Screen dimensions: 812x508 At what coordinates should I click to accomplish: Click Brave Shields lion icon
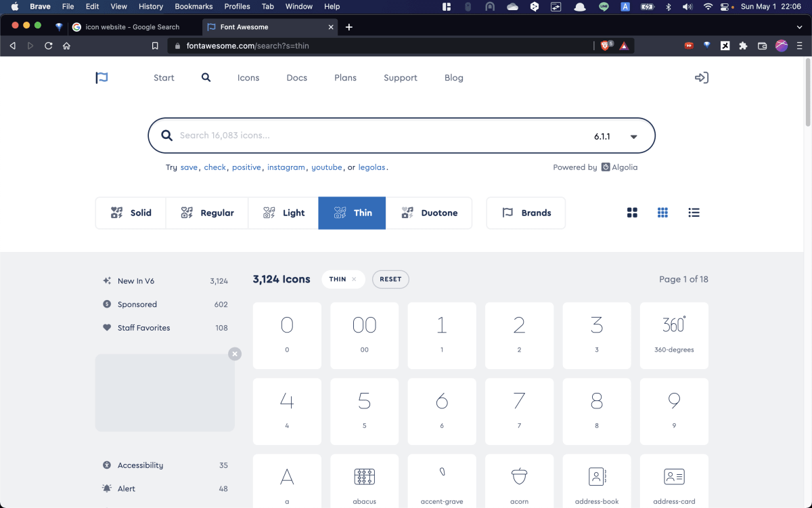606,45
